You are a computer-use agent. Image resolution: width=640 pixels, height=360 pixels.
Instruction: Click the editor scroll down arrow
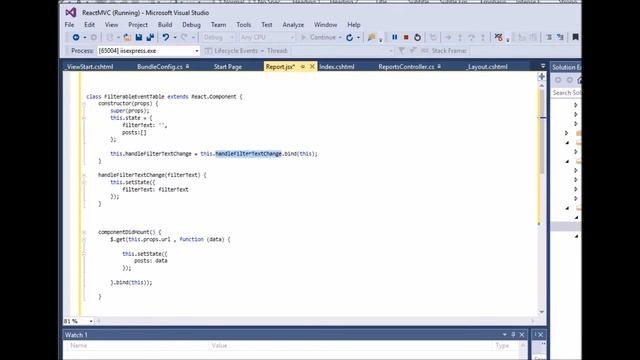tap(542, 312)
